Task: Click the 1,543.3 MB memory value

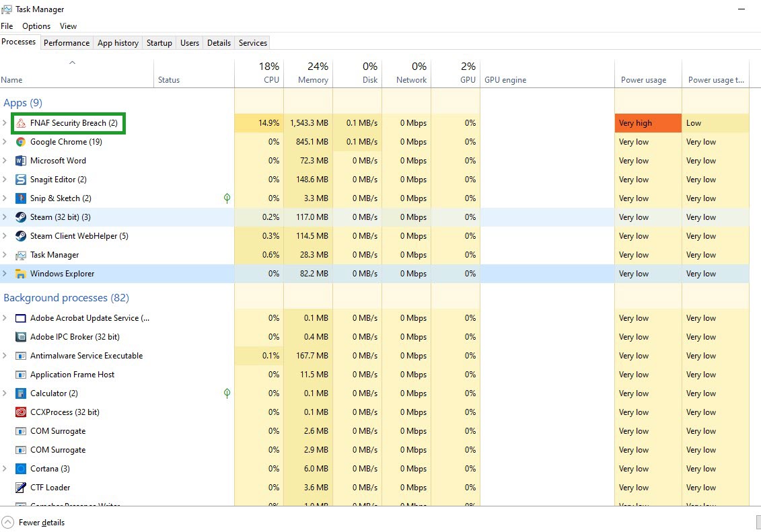Action: tap(309, 123)
